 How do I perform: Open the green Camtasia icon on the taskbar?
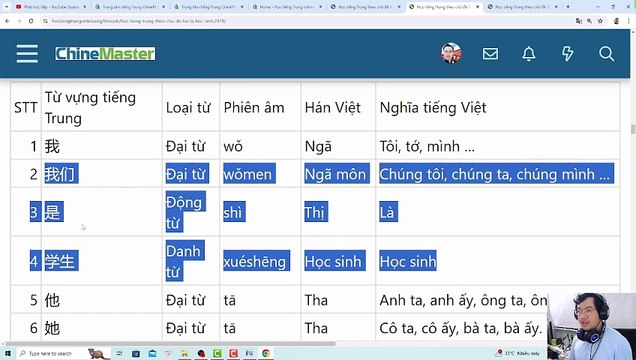click(217, 354)
